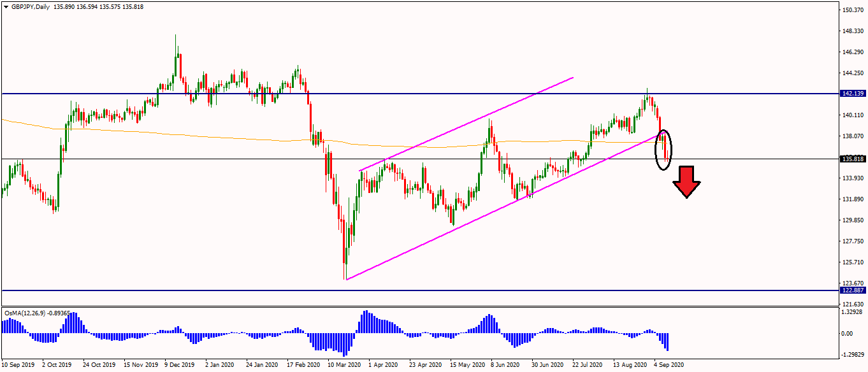Image resolution: width=868 pixels, height=372 pixels.
Task: Click the 24 Jan 2020 date label
Action: coord(262,366)
